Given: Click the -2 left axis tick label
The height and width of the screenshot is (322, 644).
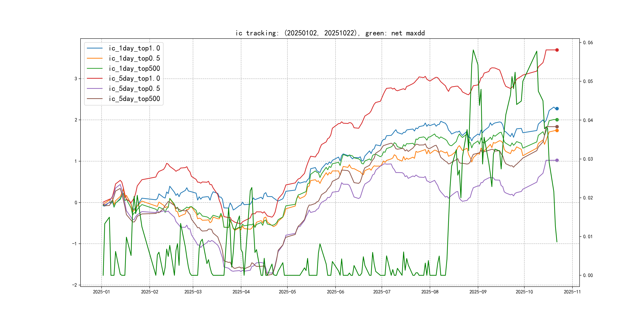Looking at the screenshot, I should [75, 285].
